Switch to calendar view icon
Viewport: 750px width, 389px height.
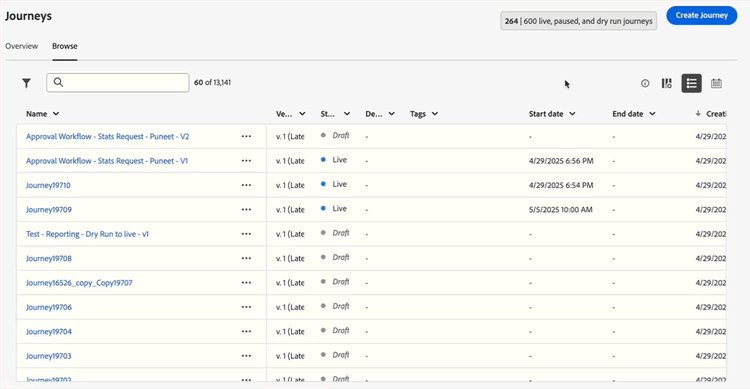[716, 83]
